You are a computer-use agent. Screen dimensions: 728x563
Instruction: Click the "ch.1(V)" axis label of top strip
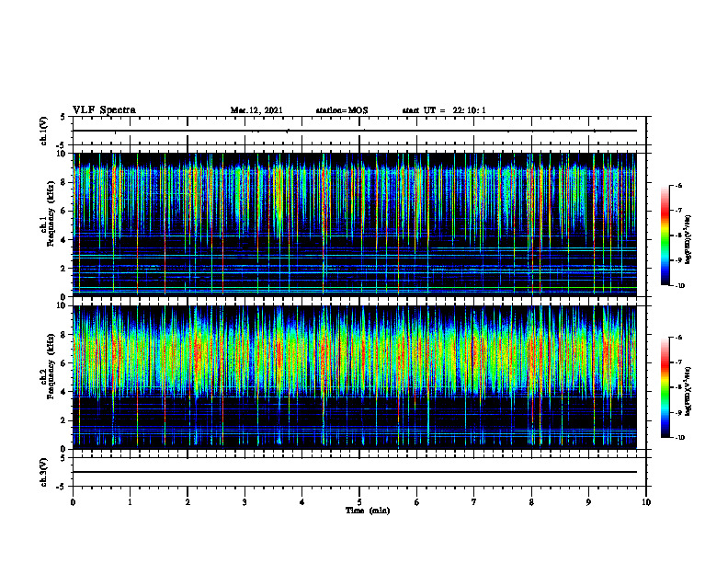(43, 131)
